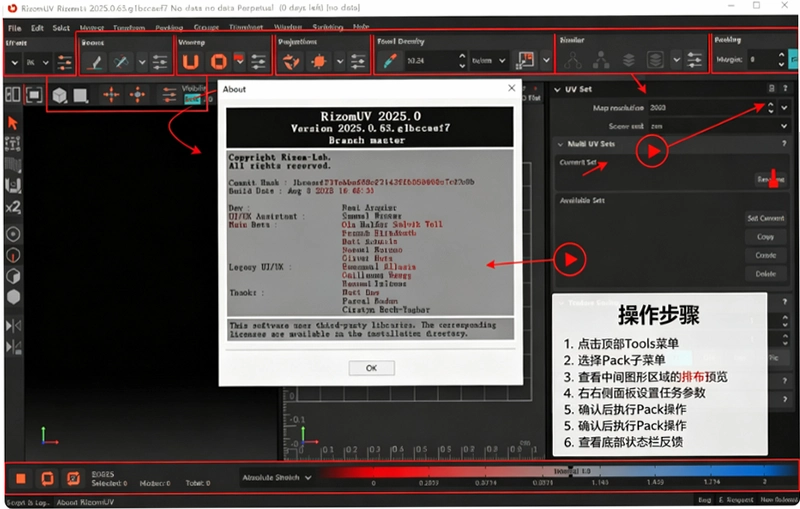The height and width of the screenshot is (509, 800).
Task: Click the second orange Projections box icon
Action: coord(319,62)
